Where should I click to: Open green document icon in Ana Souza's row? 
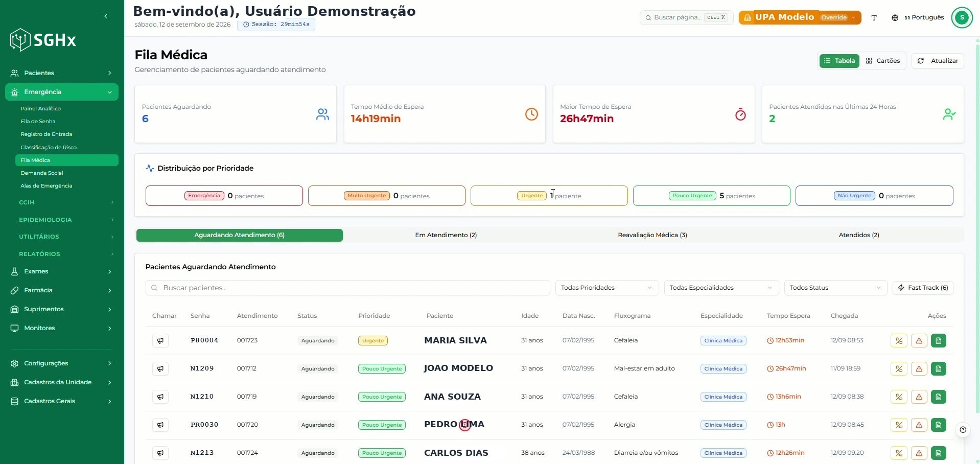coord(939,397)
